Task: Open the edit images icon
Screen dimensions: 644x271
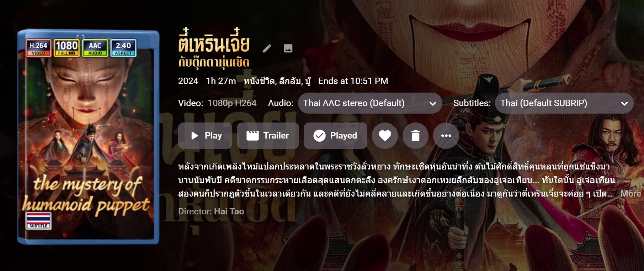Action: (x=288, y=48)
